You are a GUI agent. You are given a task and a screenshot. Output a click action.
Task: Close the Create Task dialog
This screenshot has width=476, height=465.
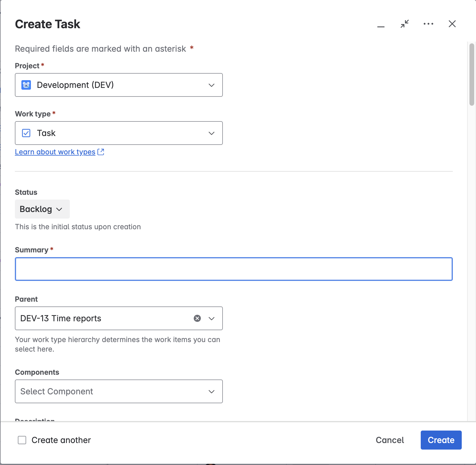click(x=452, y=24)
